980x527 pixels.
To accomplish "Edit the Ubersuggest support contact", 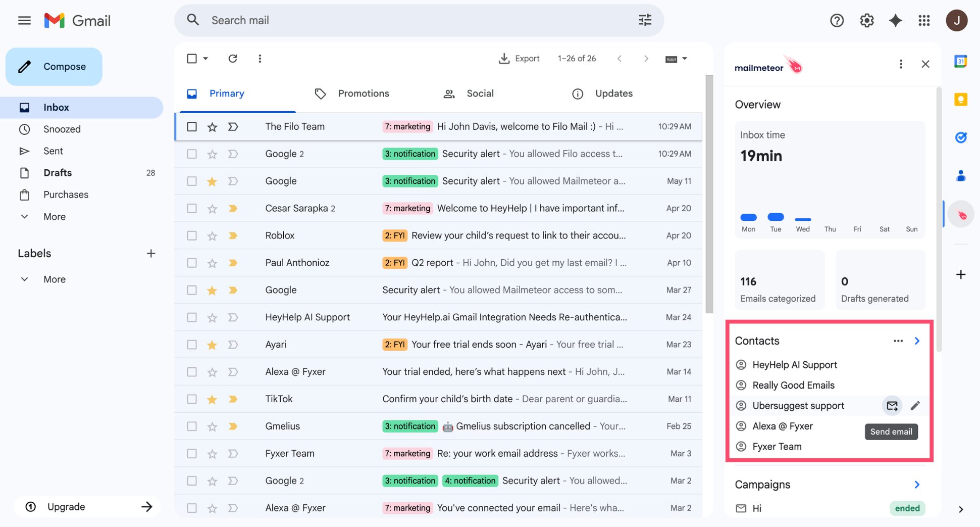I will [x=915, y=406].
